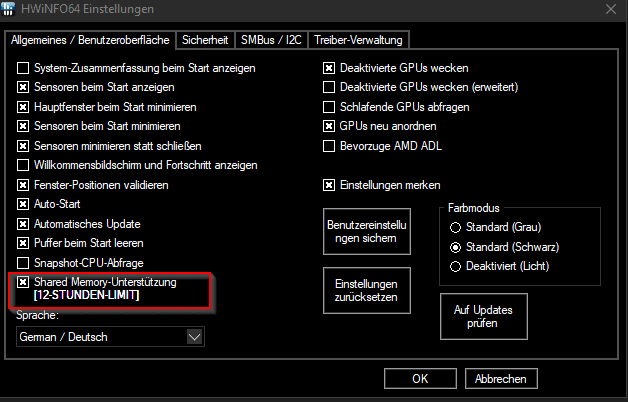Click the Farbmodus group label
The image size is (628, 402).
(474, 208)
